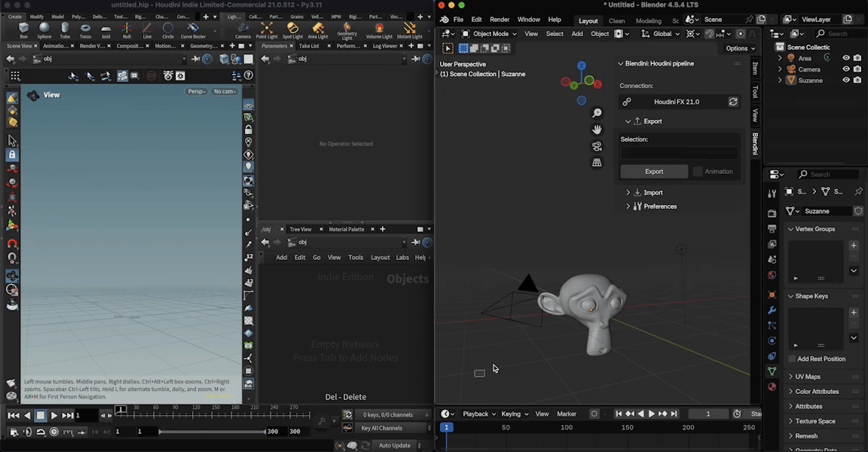The image size is (868, 452).
Task: Create a Box from Houdini shelf
Action: tap(23, 30)
